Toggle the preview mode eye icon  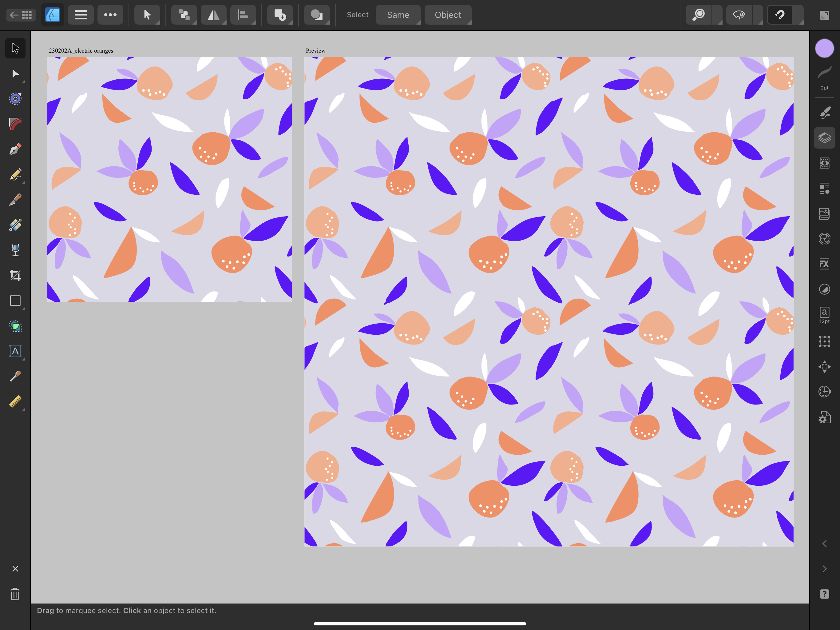click(x=739, y=15)
